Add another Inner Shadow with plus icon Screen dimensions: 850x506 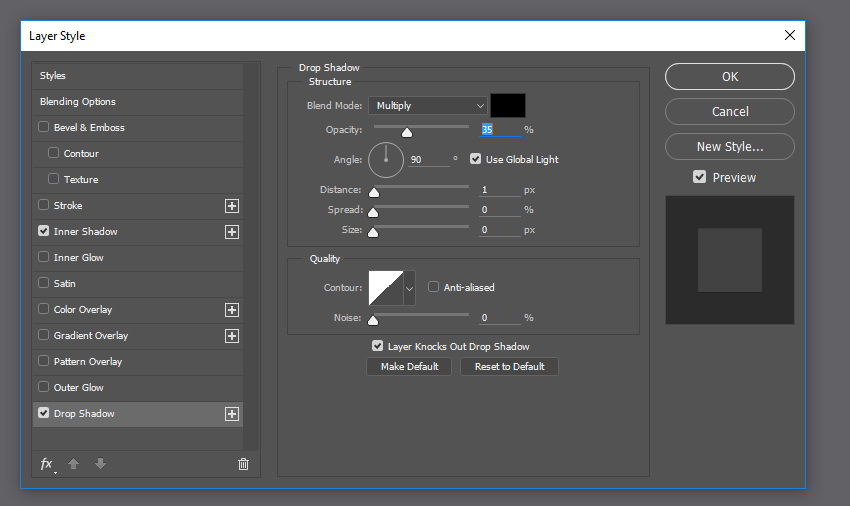(x=232, y=232)
